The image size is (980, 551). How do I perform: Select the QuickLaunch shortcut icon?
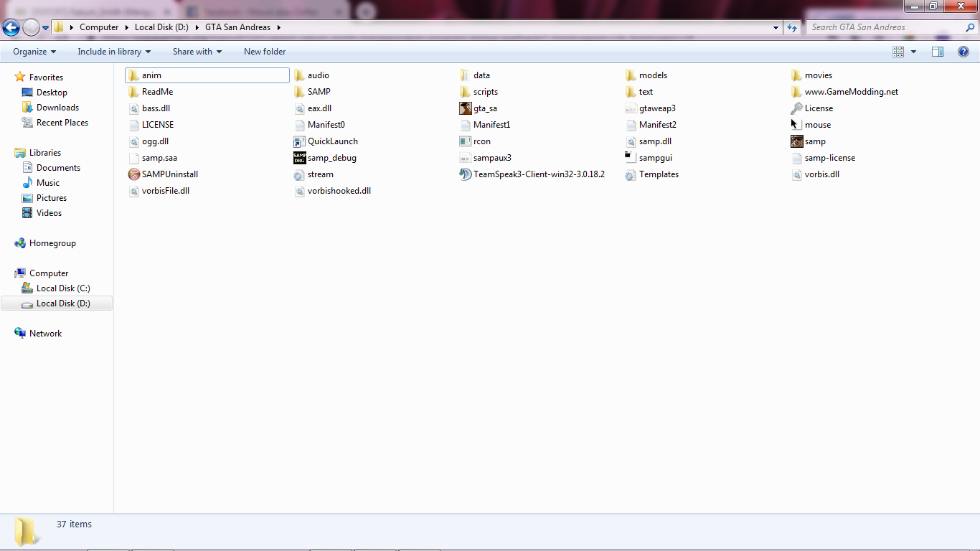[x=300, y=141]
